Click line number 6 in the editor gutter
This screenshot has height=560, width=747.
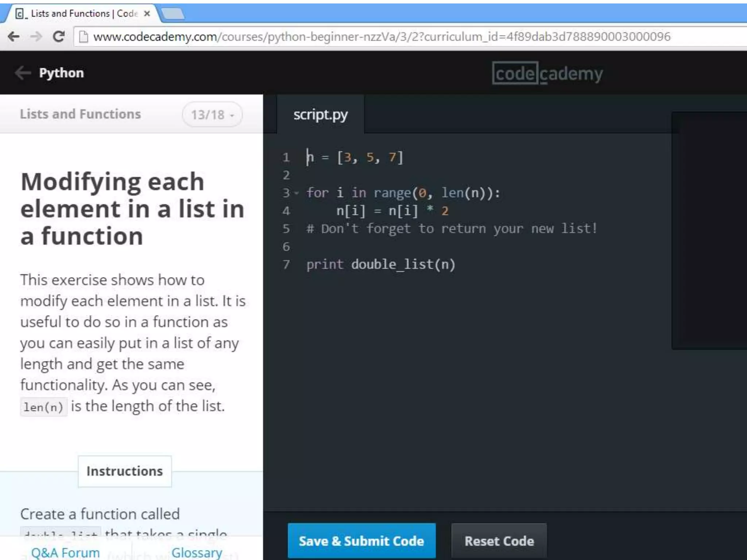(x=286, y=247)
